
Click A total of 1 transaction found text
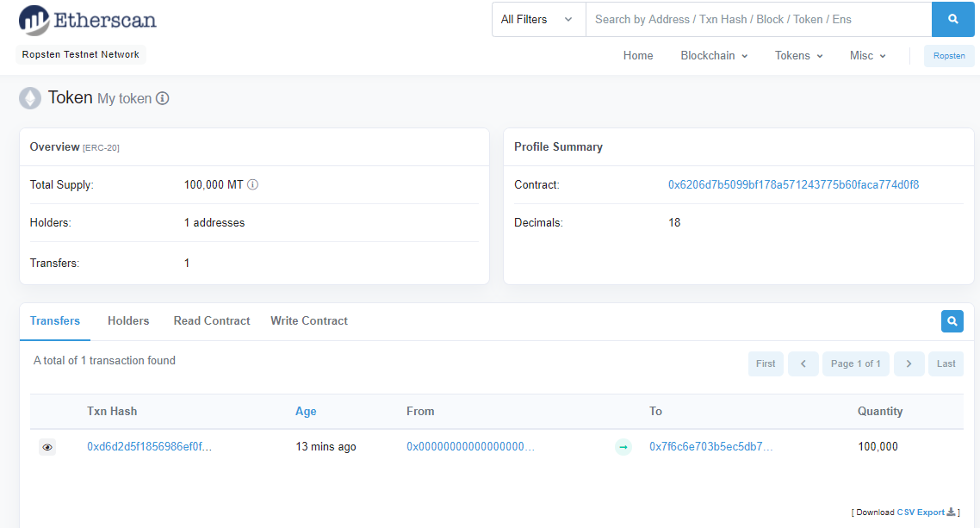pyautogui.click(x=104, y=361)
